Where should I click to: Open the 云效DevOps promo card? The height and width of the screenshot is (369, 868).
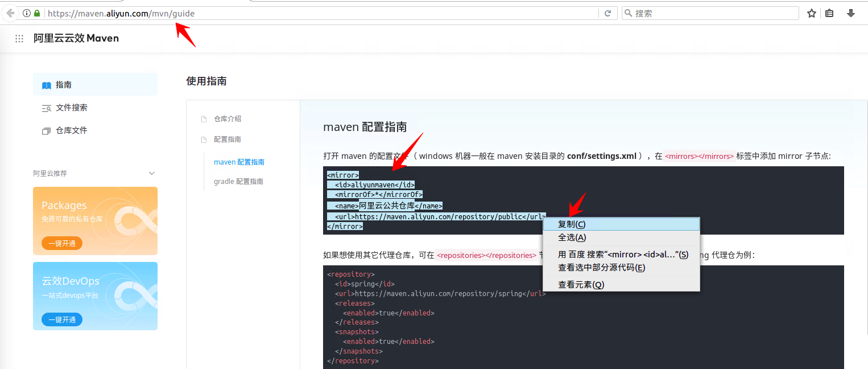point(95,296)
